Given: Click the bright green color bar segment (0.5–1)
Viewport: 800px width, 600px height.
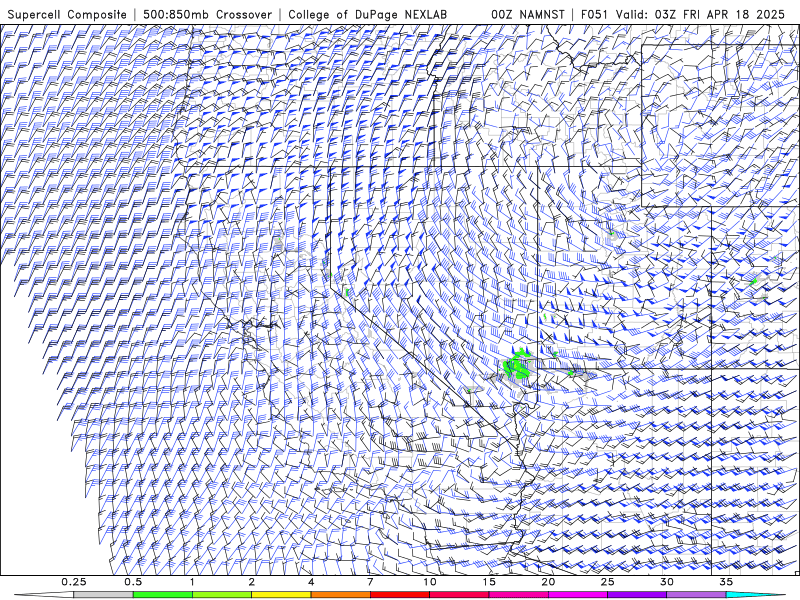Looking at the screenshot, I should 163,595.
